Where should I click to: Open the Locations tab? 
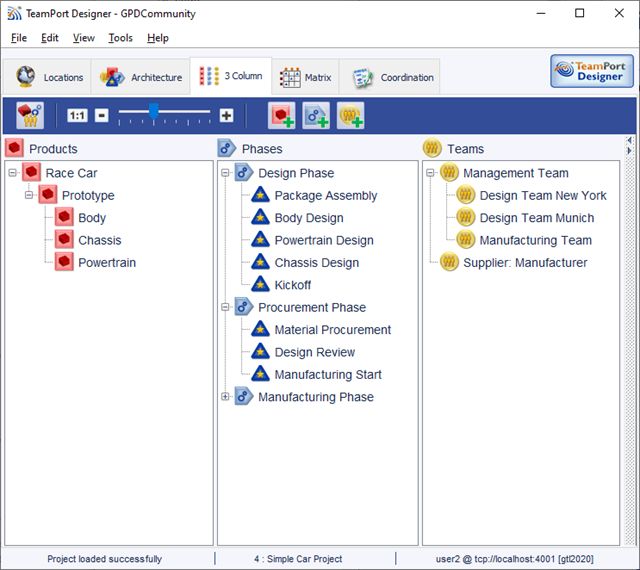pyautogui.click(x=48, y=77)
